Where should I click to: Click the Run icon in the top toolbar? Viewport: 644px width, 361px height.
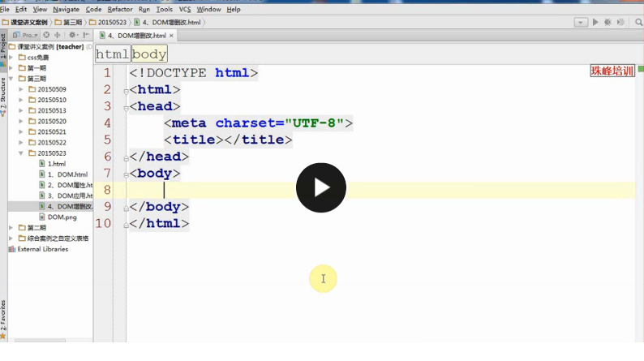coord(595,22)
